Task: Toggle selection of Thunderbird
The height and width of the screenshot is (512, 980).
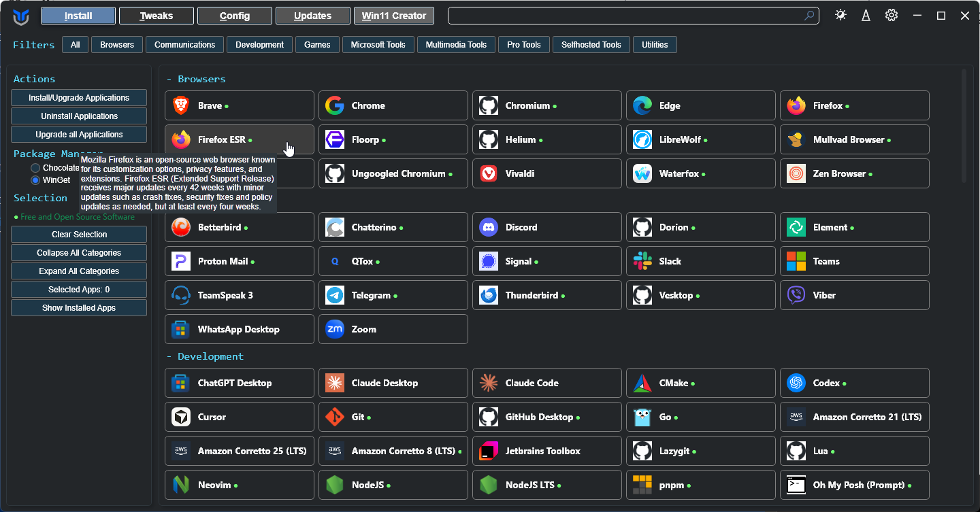Action: [x=547, y=295]
